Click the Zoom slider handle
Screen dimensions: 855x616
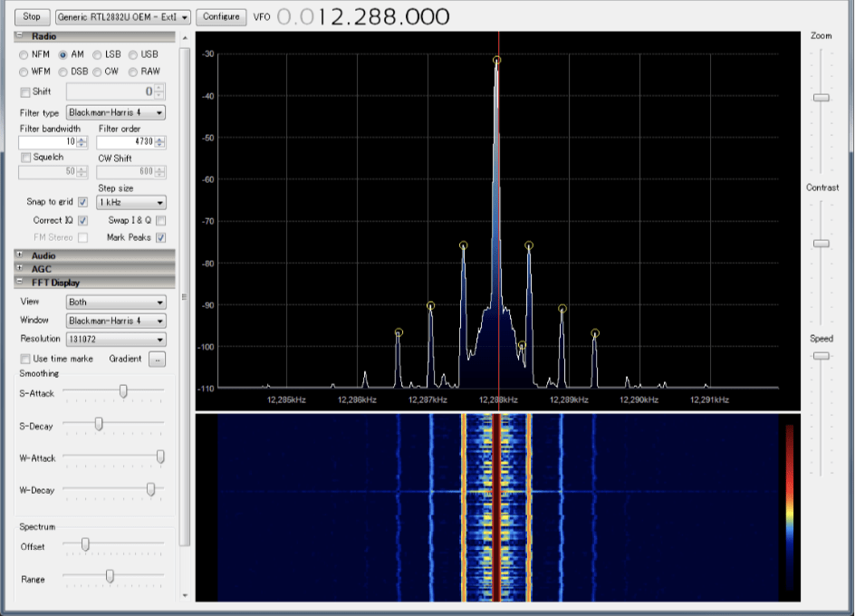821,98
